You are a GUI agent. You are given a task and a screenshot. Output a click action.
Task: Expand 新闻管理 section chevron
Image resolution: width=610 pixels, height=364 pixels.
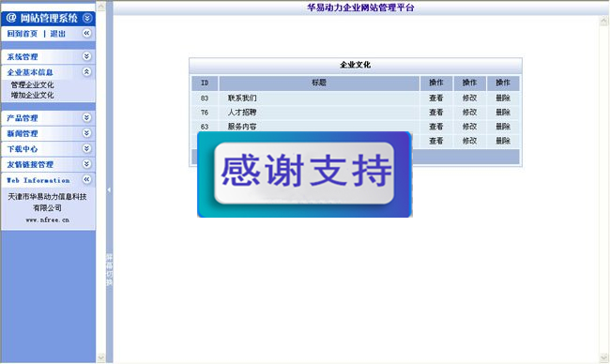(x=86, y=133)
